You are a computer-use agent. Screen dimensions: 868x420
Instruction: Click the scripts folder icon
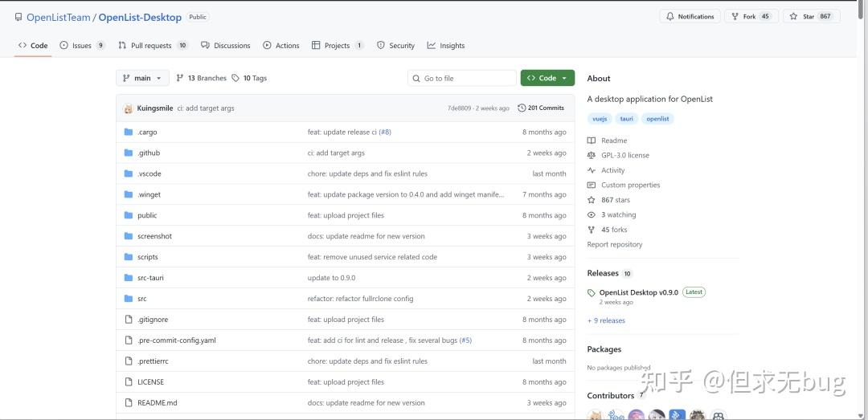(x=129, y=257)
